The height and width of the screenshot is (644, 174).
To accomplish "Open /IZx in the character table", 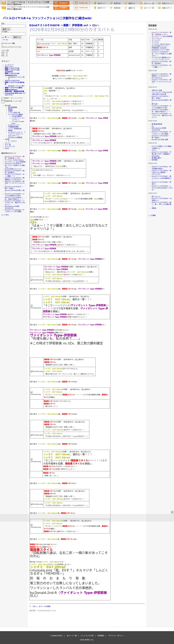I will 38,51.
